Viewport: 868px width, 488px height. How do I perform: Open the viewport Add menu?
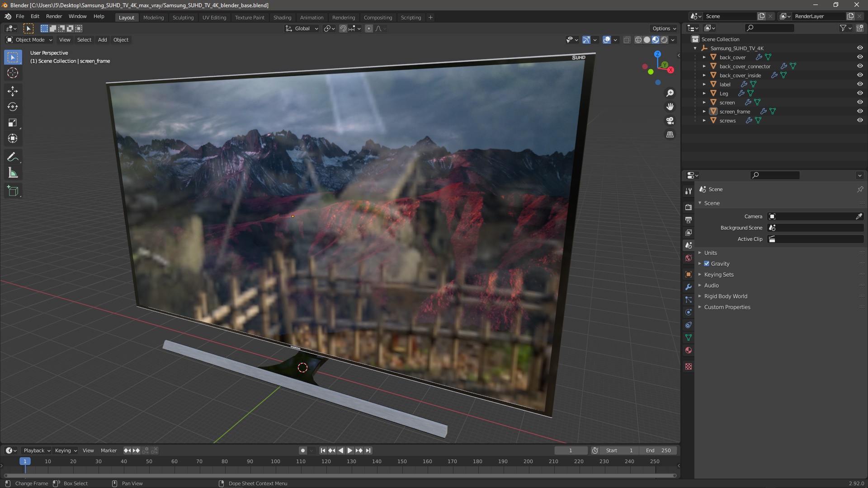pos(103,40)
